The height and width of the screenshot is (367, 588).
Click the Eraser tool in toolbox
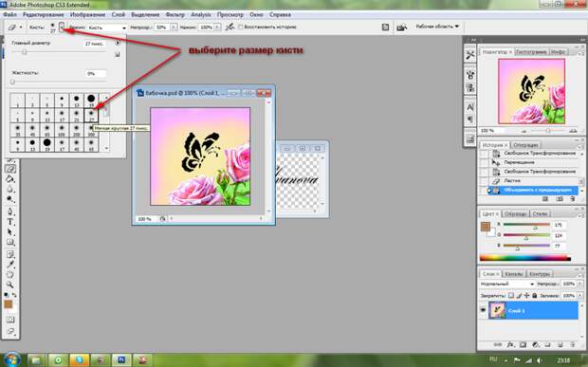click(10, 169)
